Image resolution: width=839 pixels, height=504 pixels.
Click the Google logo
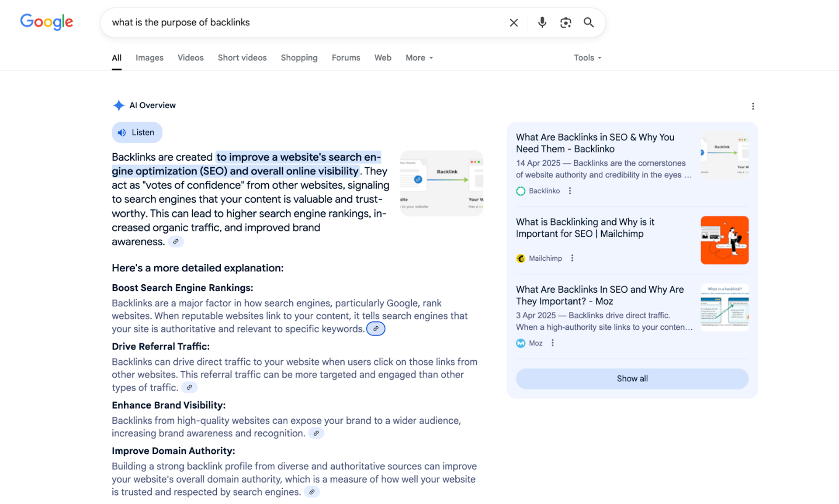coord(47,22)
